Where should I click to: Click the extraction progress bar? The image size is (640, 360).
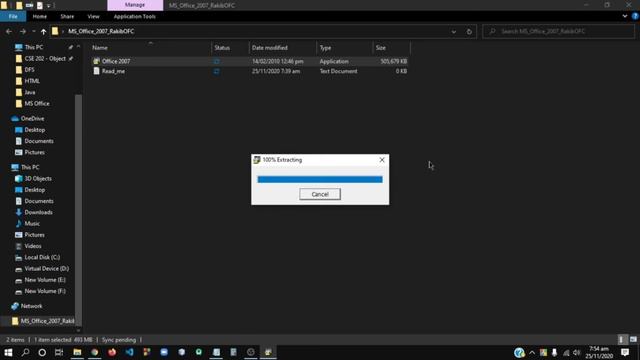pos(320,179)
